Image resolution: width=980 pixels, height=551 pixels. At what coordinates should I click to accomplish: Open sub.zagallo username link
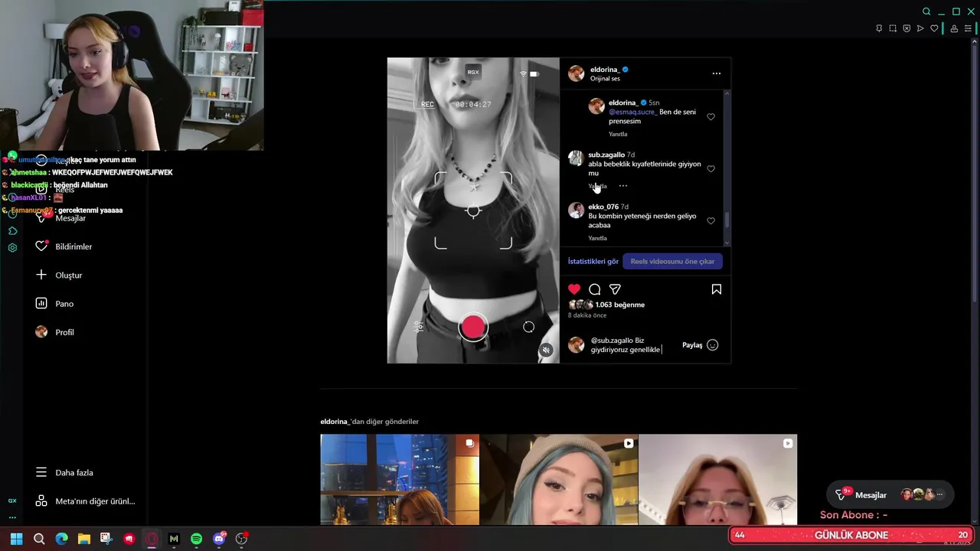pos(606,155)
